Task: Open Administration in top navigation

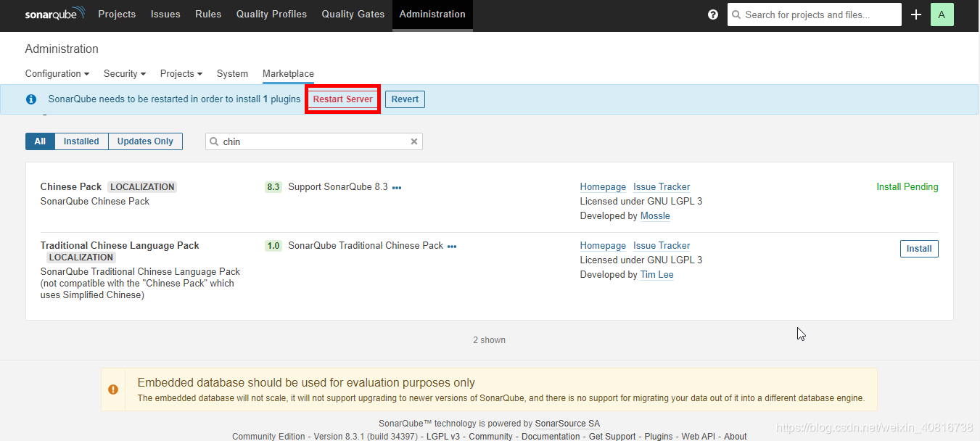Action: [432, 14]
